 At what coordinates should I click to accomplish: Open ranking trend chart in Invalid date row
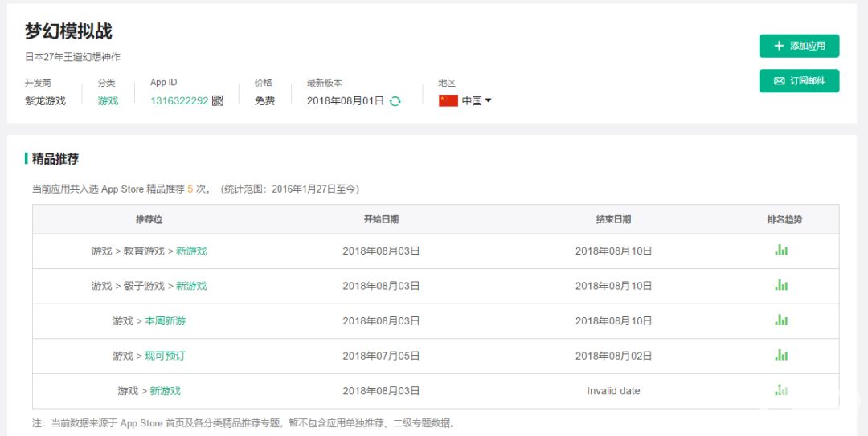(781, 390)
